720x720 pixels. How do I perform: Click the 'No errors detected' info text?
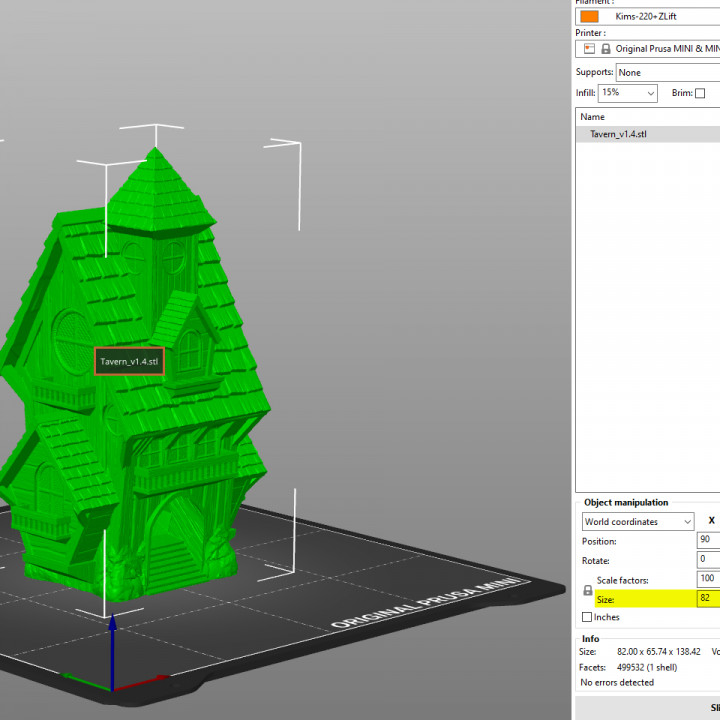tap(617, 682)
